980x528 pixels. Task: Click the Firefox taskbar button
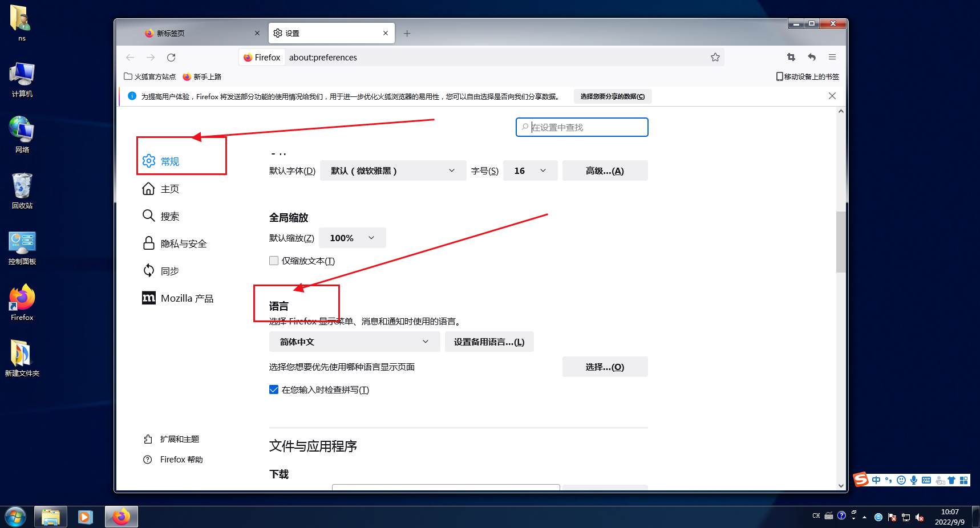click(121, 517)
